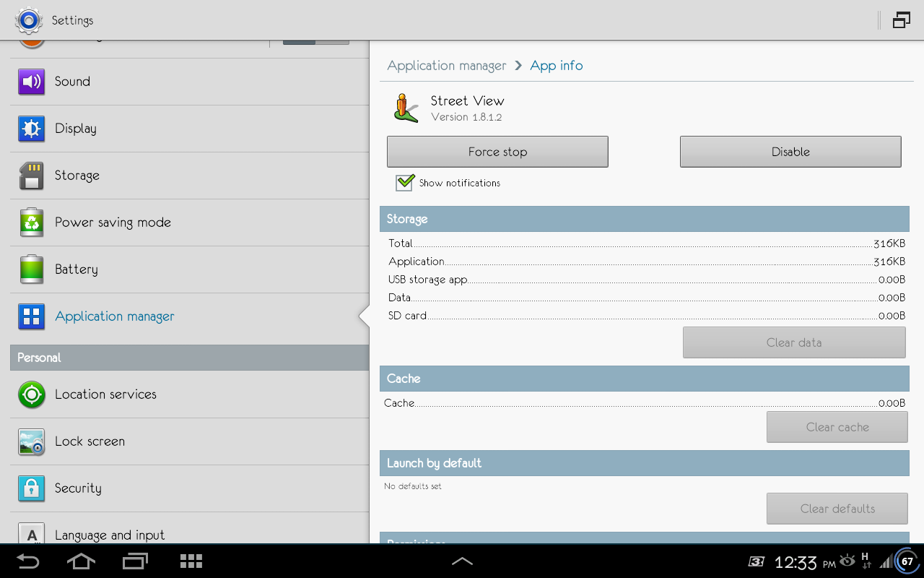The height and width of the screenshot is (578, 924).
Task: Expand the bottom mini-apps tray arrow
Action: [x=462, y=561]
